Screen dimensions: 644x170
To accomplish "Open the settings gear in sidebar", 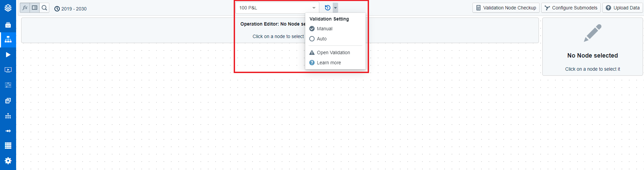I will [8, 161].
